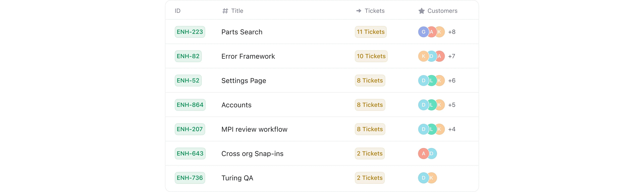Viewport: 644px width, 192px height.
Task: Open the ENH-864 enhancement ID tag
Action: [190, 105]
